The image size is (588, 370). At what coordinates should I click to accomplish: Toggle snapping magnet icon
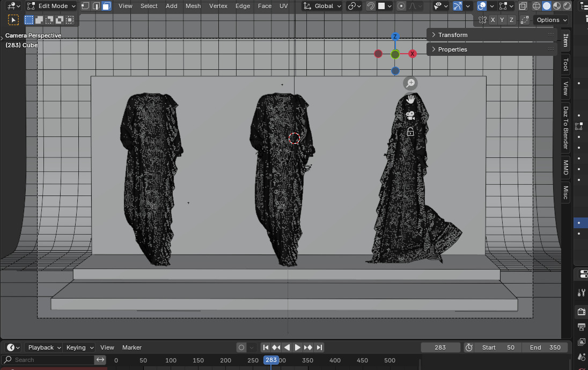pyautogui.click(x=371, y=6)
